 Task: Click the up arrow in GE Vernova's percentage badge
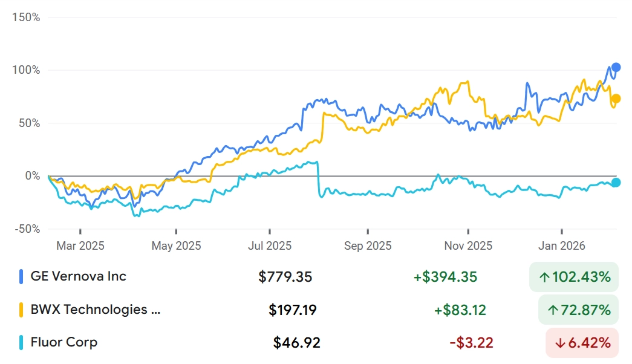click(x=544, y=278)
